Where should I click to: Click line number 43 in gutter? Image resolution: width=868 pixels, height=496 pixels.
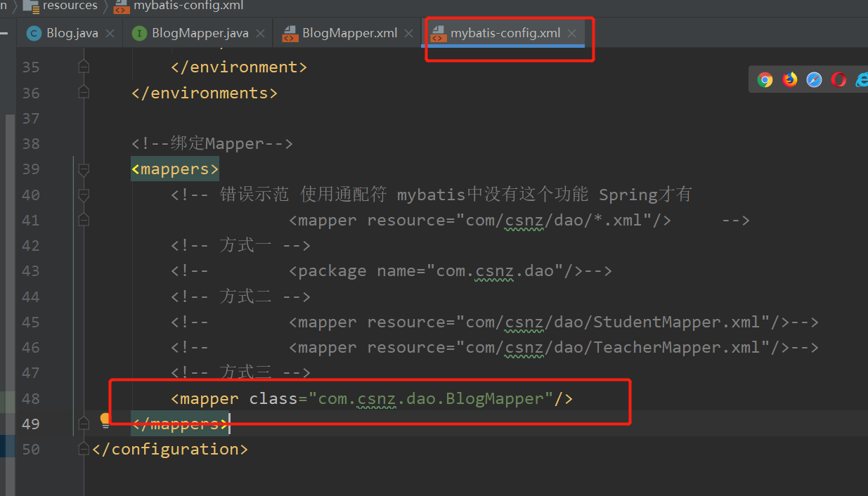31,271
